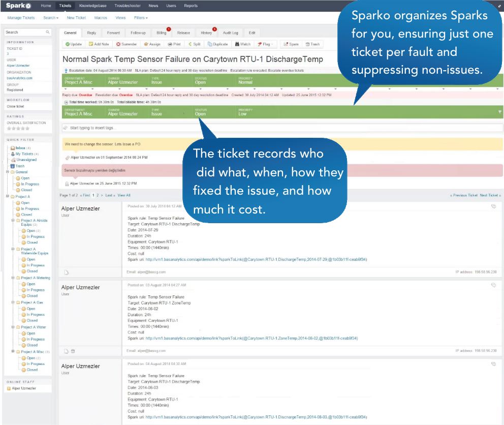The height and width of the screenshot is (425, 504).
Task: Open the Edit tab
Action: click(252, 33)
